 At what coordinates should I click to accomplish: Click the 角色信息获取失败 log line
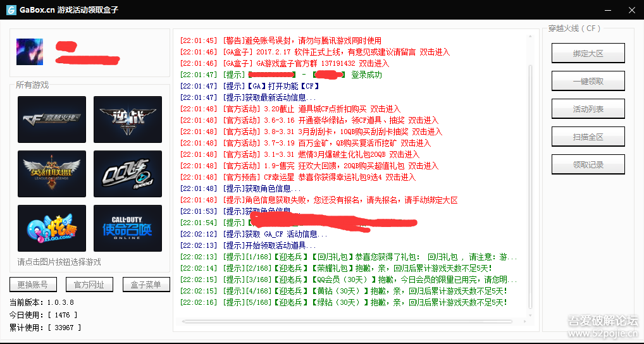pyautogui.click(x=319, y=200)
